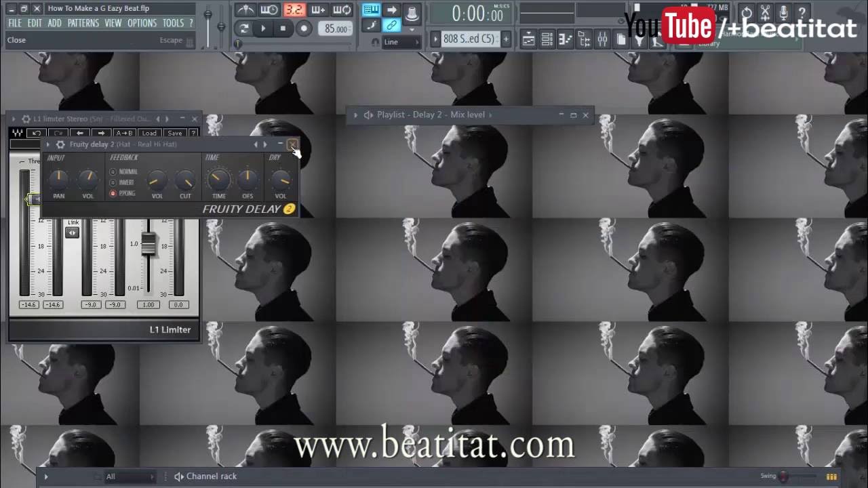Screen dimensions: 868x488
Task: Select P.PONG feedback mode
Action: [x=123, y=193]
